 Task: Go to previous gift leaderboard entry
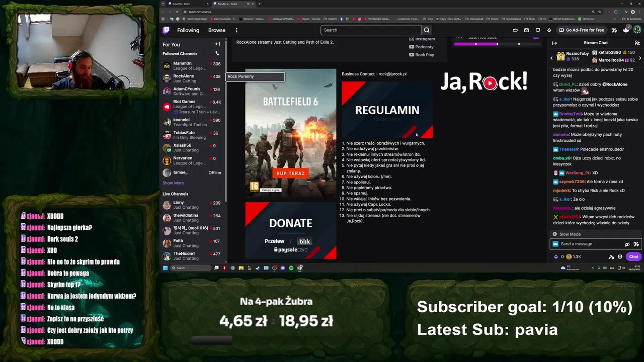point(551,58)
